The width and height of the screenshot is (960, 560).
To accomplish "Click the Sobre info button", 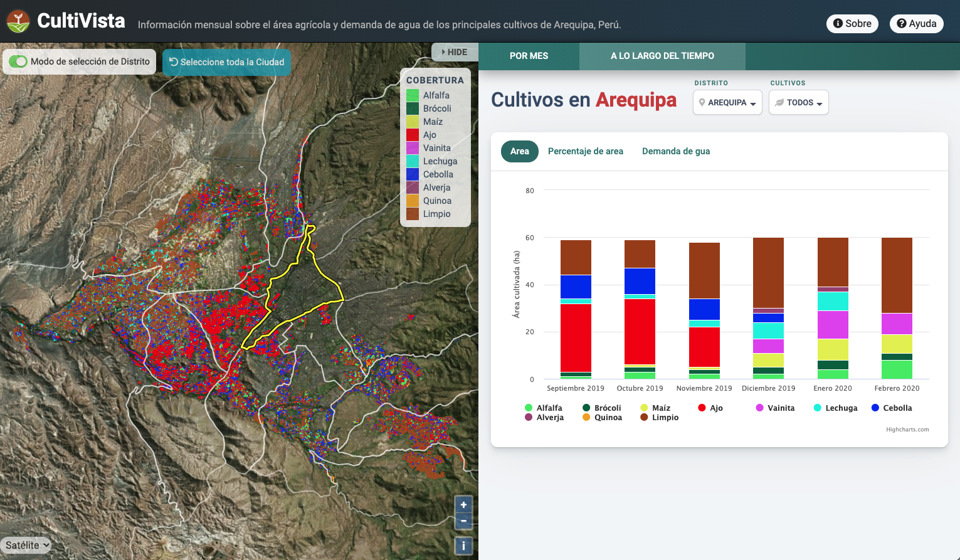I will (852, 24).
